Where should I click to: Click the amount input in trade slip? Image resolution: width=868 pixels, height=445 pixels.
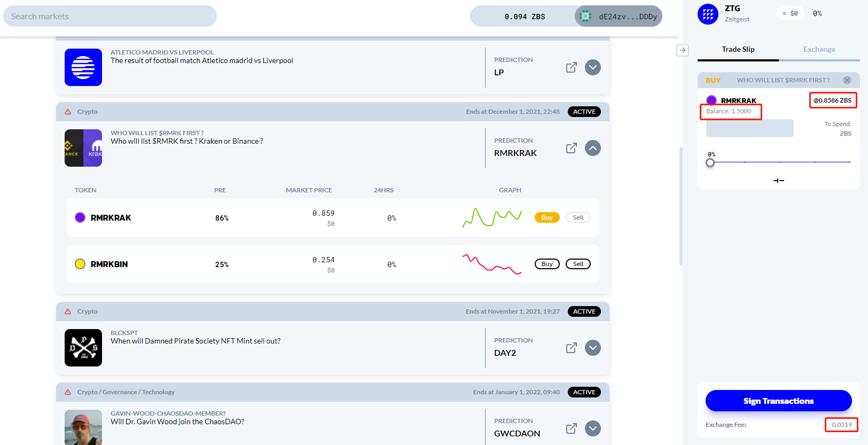tap(750, 128)
